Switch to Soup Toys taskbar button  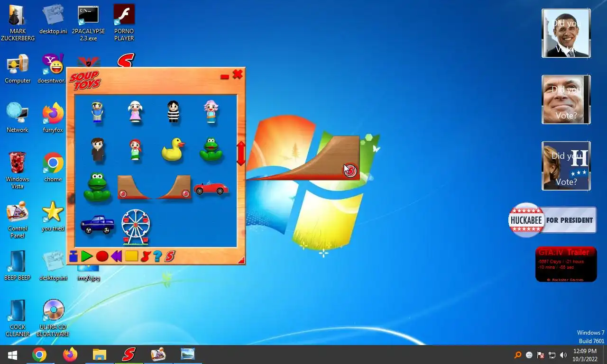(129, 355)
